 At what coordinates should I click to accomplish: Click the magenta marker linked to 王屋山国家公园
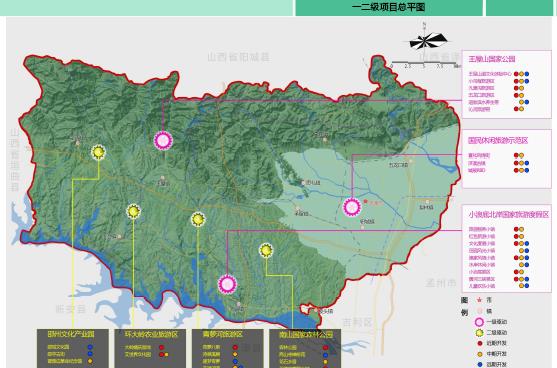point(163,141)
